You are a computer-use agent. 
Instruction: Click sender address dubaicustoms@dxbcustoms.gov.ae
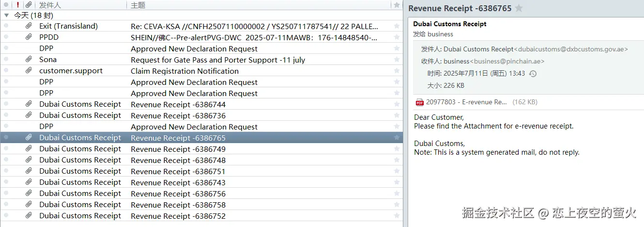[x=571, y=49]
